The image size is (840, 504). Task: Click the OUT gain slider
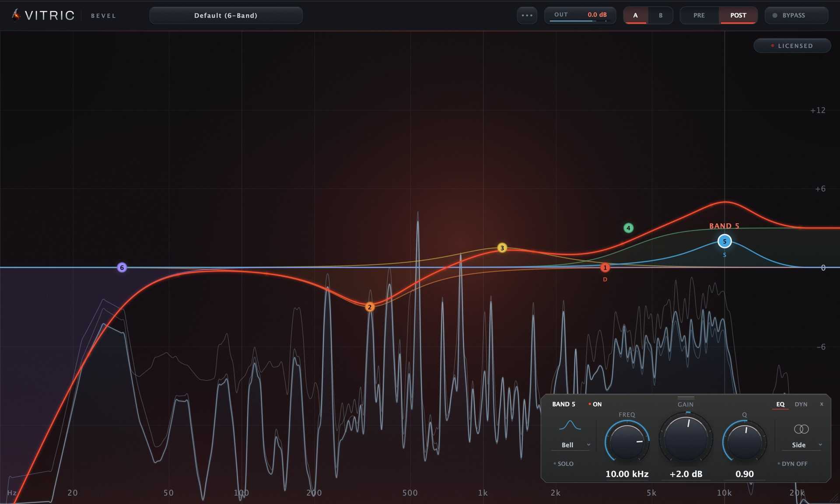click(580, 15)
